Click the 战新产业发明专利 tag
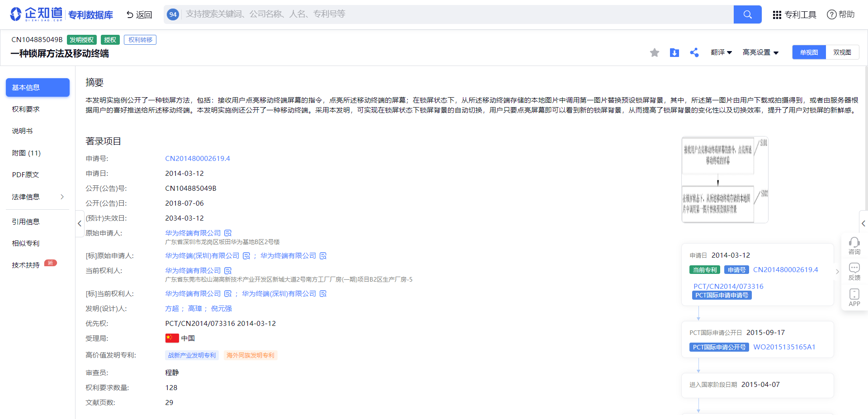 pyautogui.click(x=192, y=355)
